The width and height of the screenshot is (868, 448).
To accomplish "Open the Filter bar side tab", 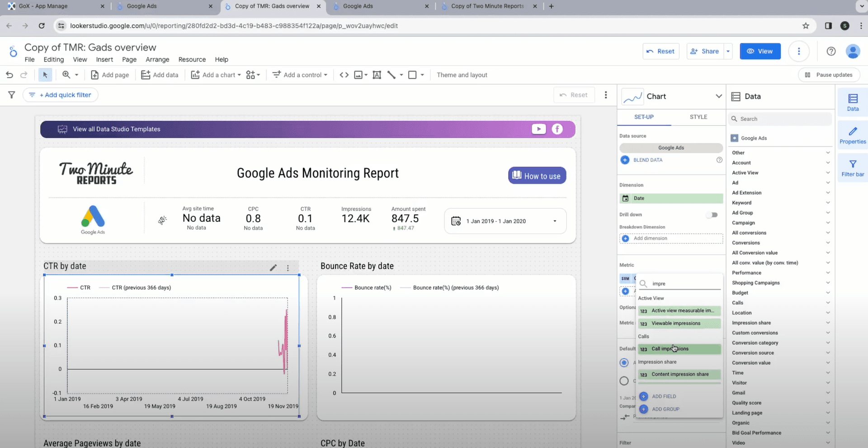I will (x=853, y=168).
